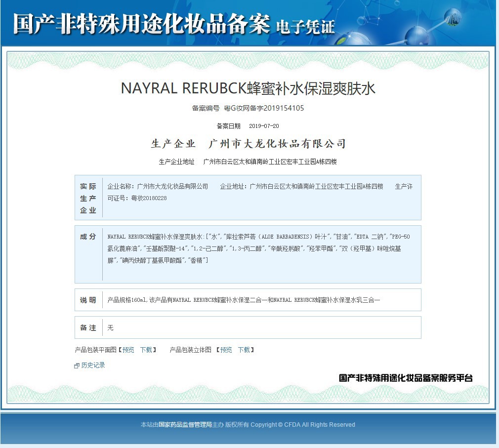
Task: Open the 历史记录 link
Action: [x=93, y=366]
